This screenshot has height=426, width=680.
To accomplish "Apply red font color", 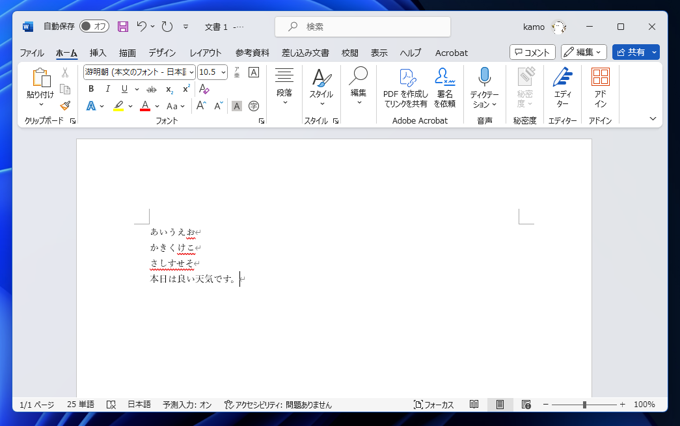I will [x=145, y=106].
